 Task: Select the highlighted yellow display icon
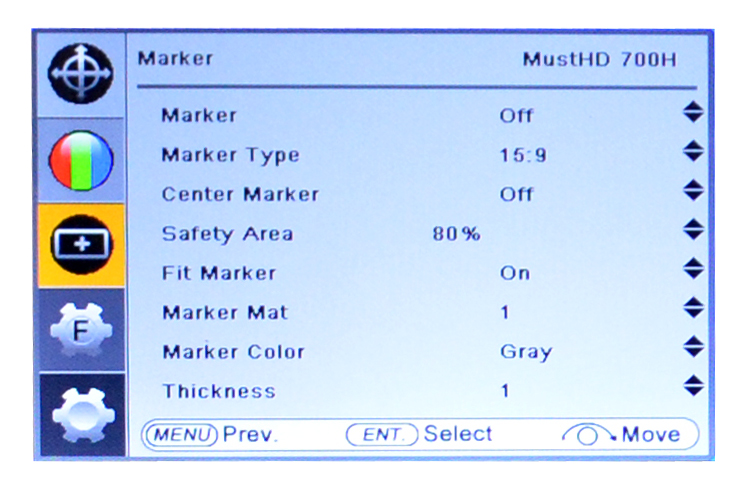(x=80, y=244)
